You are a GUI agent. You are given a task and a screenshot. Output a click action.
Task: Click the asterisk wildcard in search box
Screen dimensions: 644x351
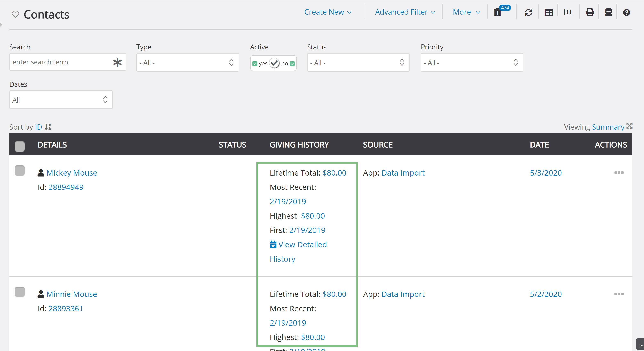pos(117,62)
